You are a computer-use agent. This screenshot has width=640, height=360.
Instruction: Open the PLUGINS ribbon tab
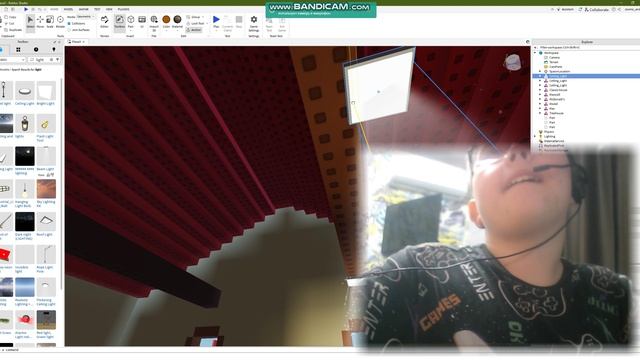[x=123, y=9]
